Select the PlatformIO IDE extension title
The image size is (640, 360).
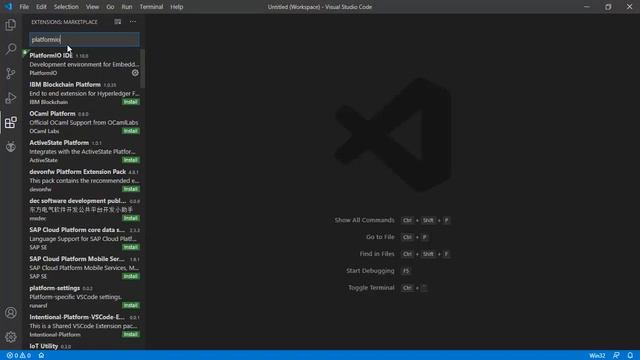tap(51, 55)
